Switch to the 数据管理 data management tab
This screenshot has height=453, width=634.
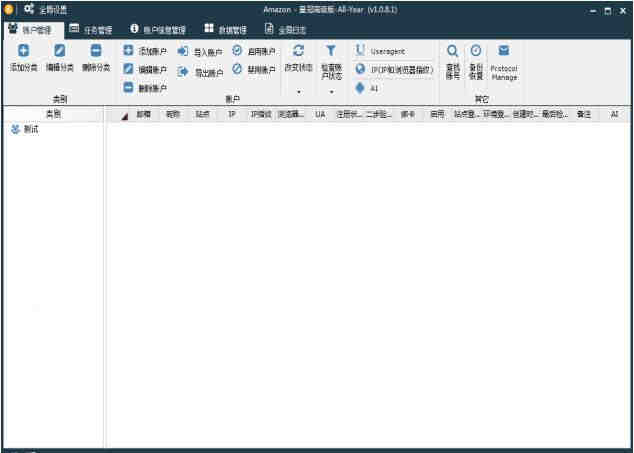pos(226,29)
